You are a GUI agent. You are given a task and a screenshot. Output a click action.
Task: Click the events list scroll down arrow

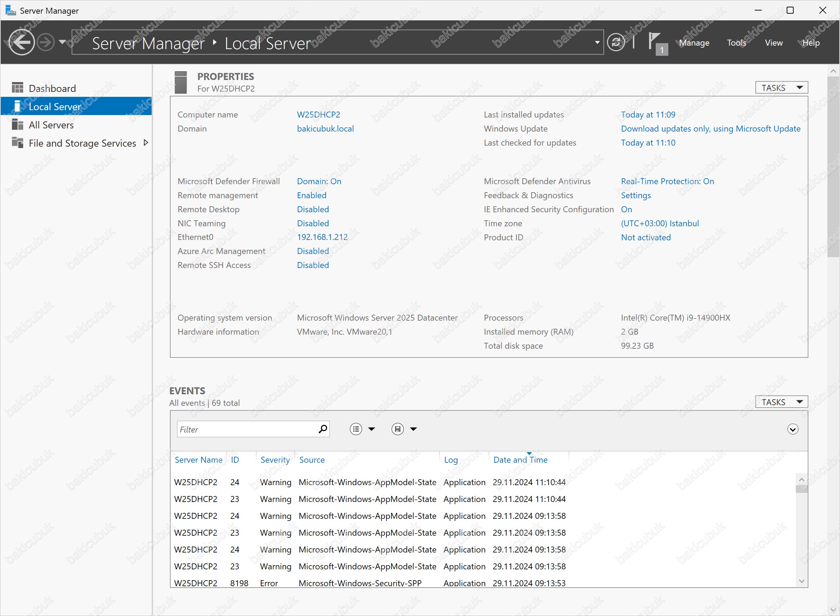tap(802, 581)
